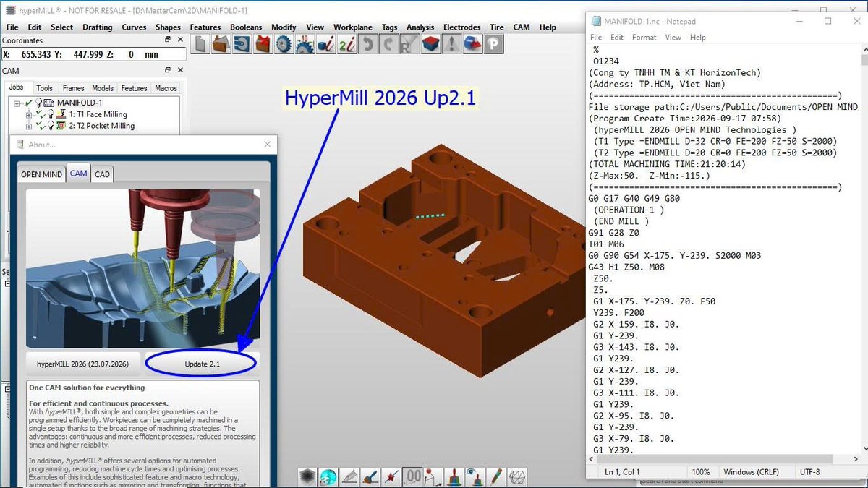The image size is (868, 488).
Task: Click the coordinates X Y Z value field
Action: (93, 54)
